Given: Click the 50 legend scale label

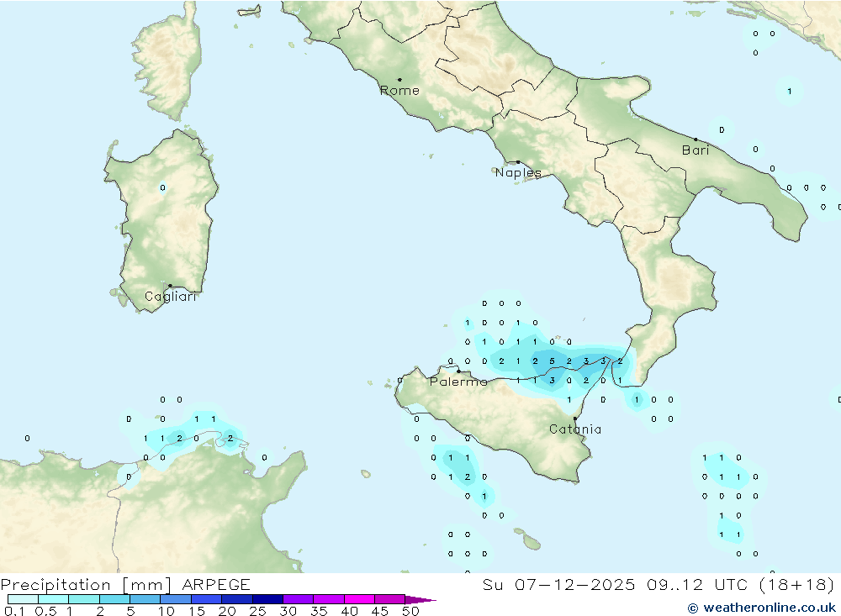Looking at the screenshot, I should 410,611.
